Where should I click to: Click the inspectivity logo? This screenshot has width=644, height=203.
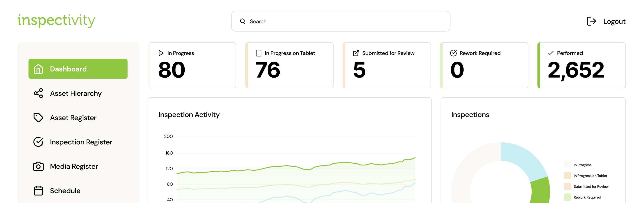(56, 21)
